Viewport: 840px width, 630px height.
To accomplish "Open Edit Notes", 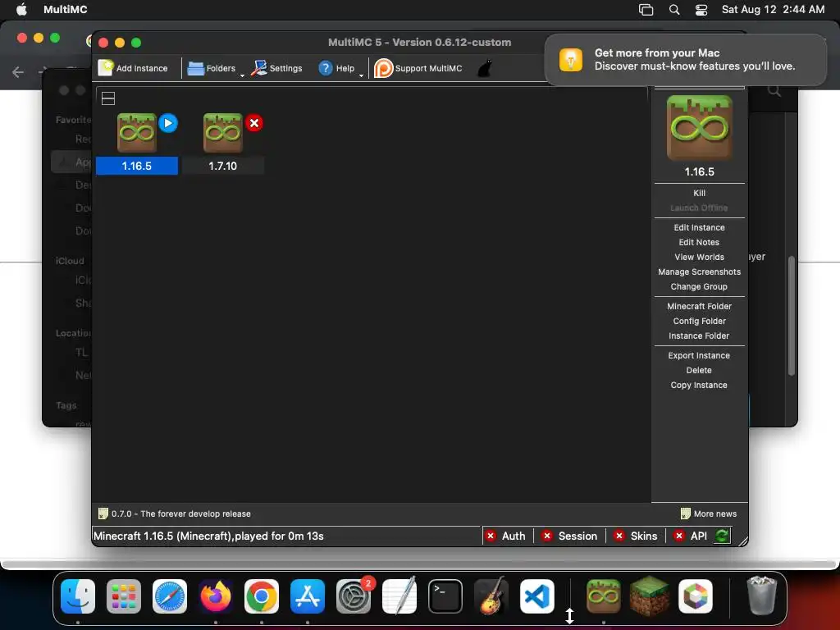I will click(x=699, y=242).
